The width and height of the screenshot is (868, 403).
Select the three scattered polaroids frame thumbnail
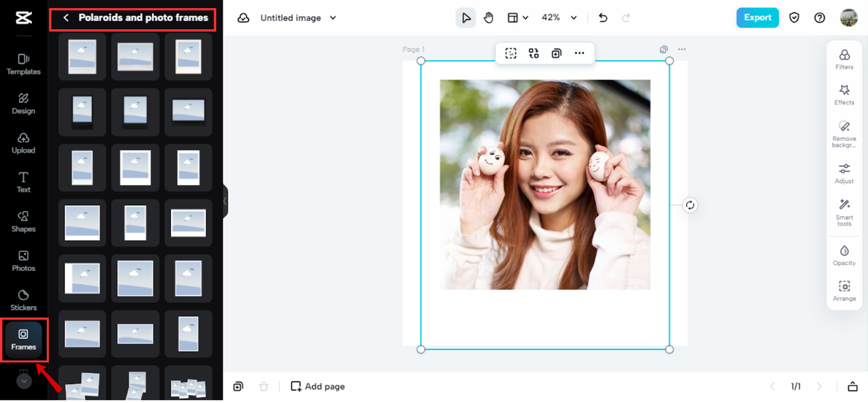tap(82, 384)
